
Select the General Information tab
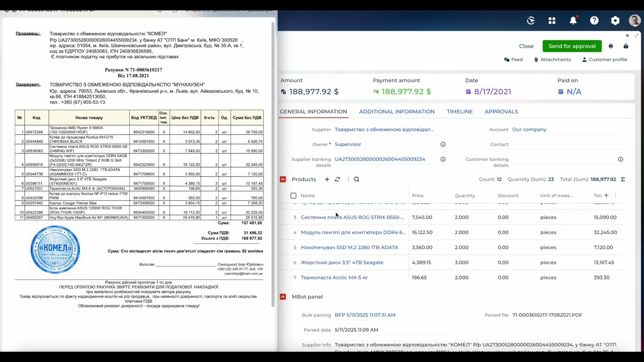coord(313,112)
